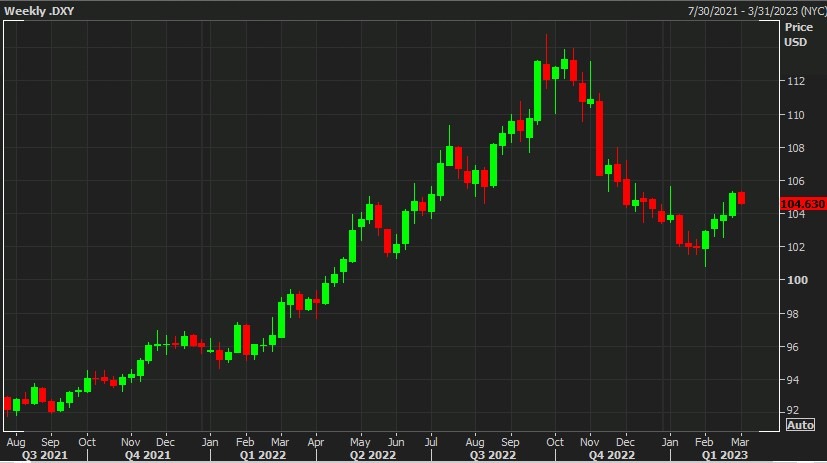Screen dimensions: 827x463
Task: Click the Mar label above Q1 2023
Action: click(740, 442)
